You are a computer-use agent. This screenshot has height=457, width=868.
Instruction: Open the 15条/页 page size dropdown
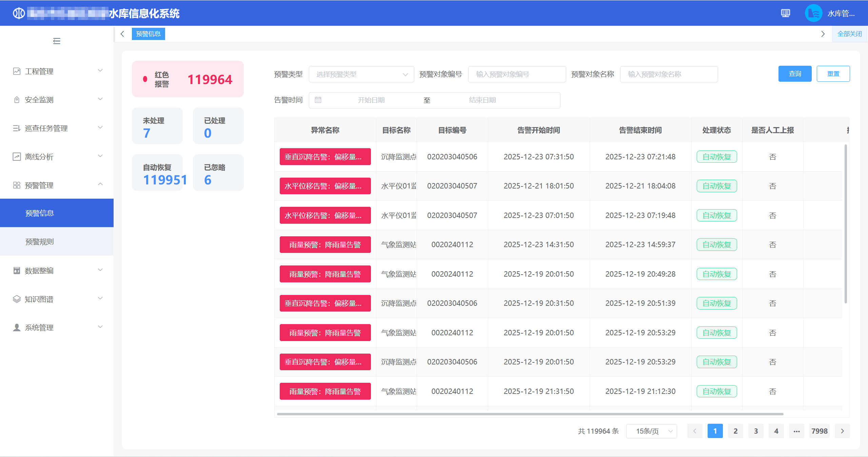tap(651, 431)
